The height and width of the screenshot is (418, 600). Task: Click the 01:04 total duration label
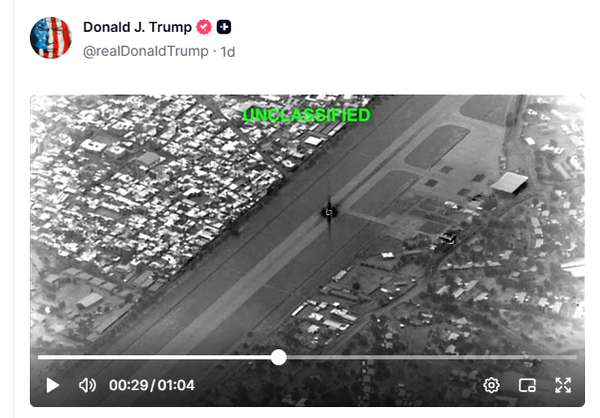tap(176, 385)
